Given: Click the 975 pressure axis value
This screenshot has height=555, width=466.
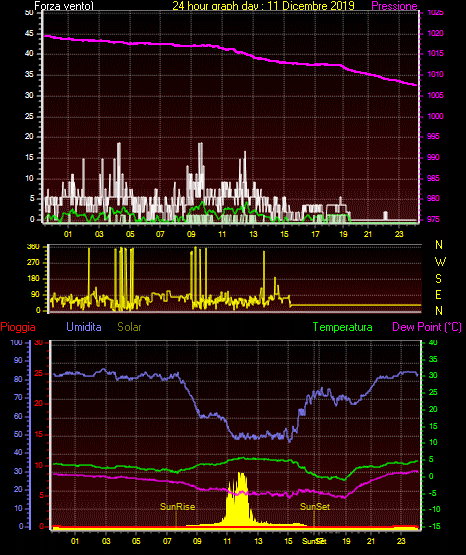Looking at the screenshot, I should pos(433,219).
